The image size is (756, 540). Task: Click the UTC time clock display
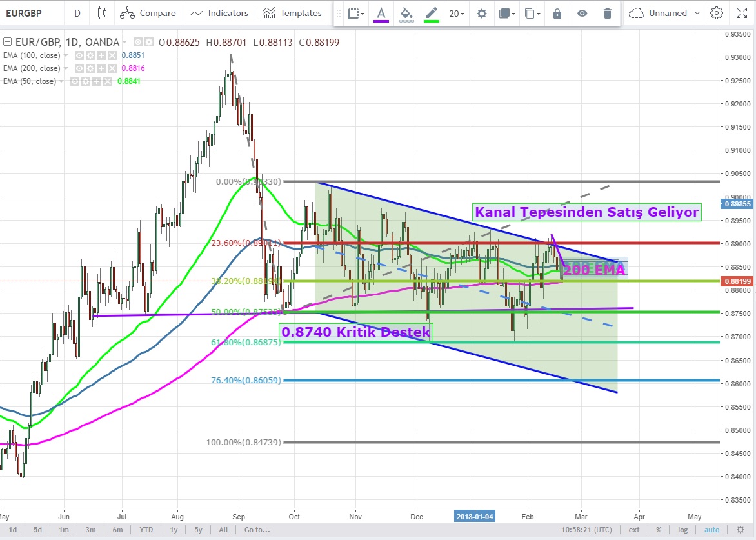[x=586, y=530]
